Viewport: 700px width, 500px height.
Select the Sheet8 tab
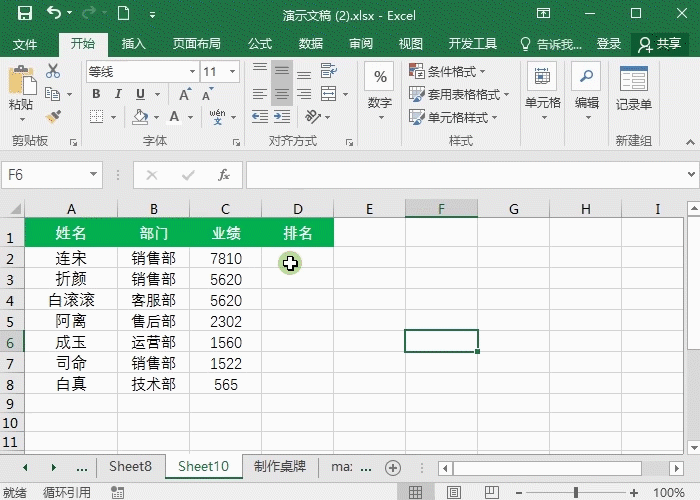(130, 467)
